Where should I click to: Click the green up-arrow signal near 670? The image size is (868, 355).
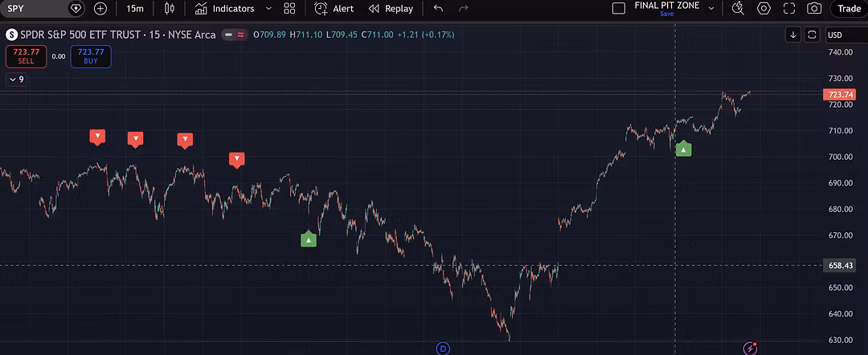pyautogui.click(x=309, y=239)
